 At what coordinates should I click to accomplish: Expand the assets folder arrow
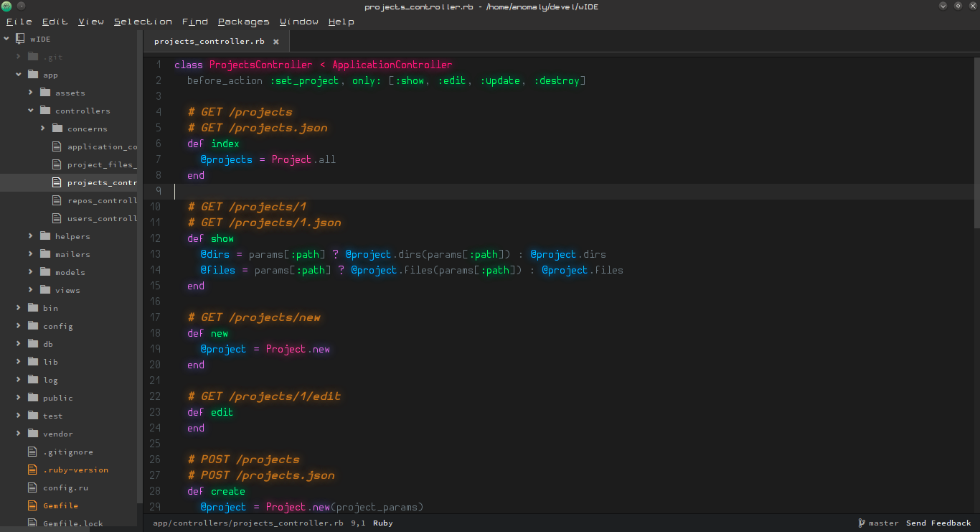(x=31, y=93)
